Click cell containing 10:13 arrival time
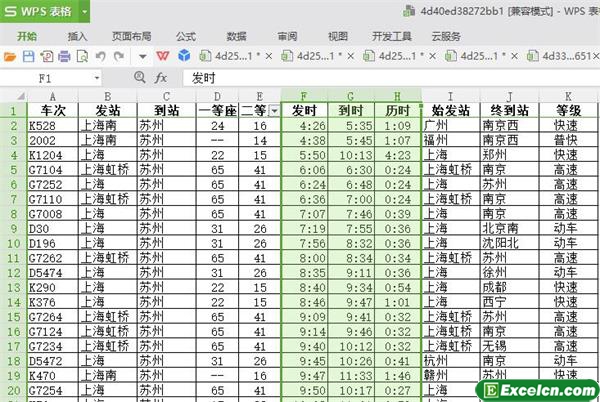Screen dimensions: 600x402 (351, 155)
